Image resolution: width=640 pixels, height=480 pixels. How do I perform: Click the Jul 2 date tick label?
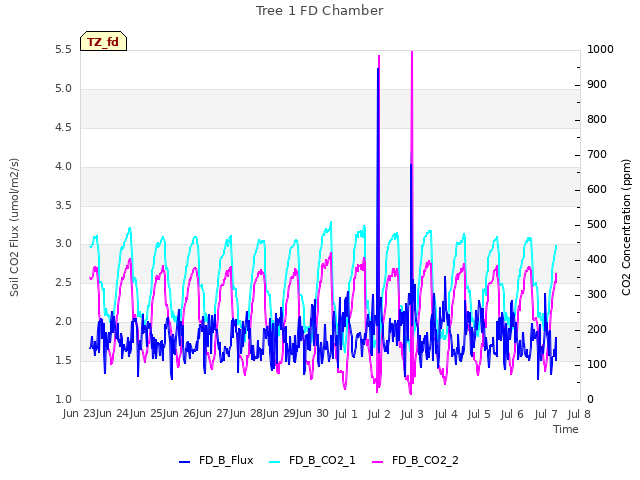379,414
